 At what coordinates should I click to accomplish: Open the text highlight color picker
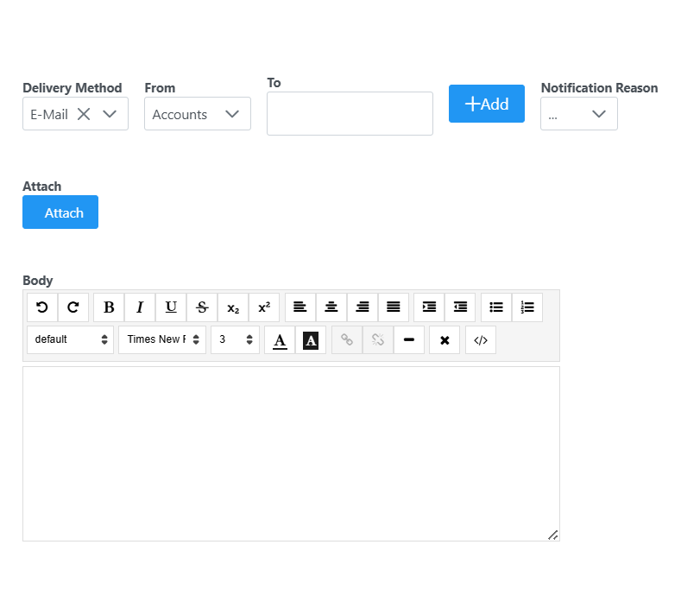pos(311,339)
